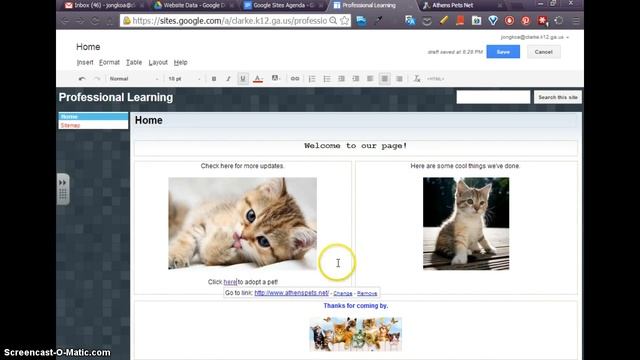Decrease the indent level
The width and height of the screenshot is (640, 360).
342,79
